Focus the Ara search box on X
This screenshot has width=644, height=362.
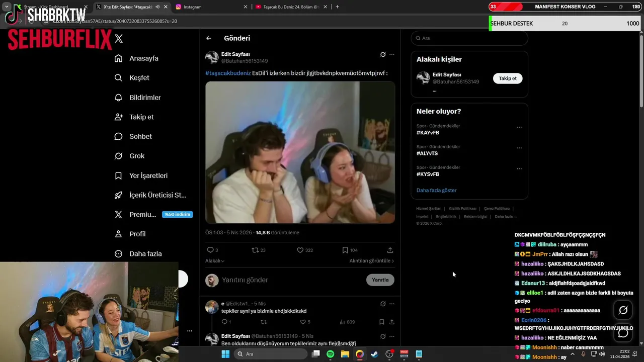(x=469, y=38)
